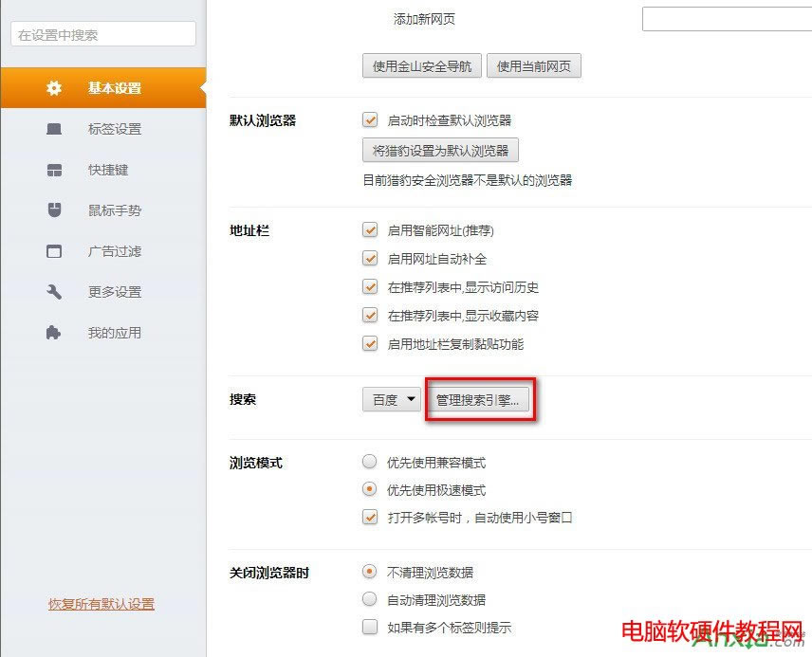Click the gear icon for 基本设置
812x657 pixels.
54,88
